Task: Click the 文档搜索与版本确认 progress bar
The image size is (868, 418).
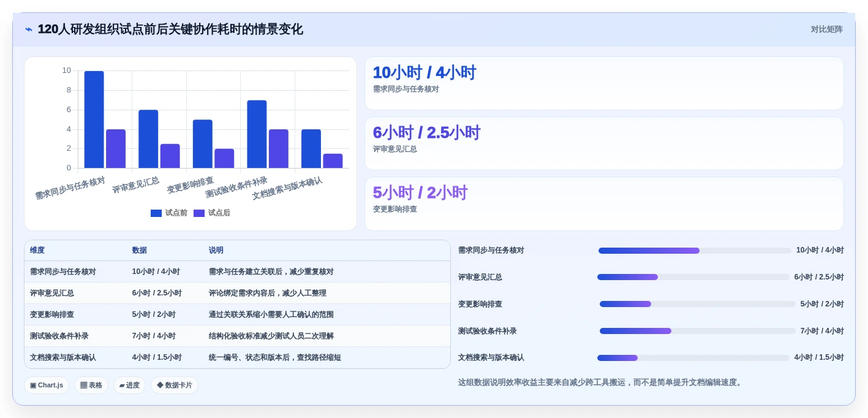Action: click(x=693, y=358)
